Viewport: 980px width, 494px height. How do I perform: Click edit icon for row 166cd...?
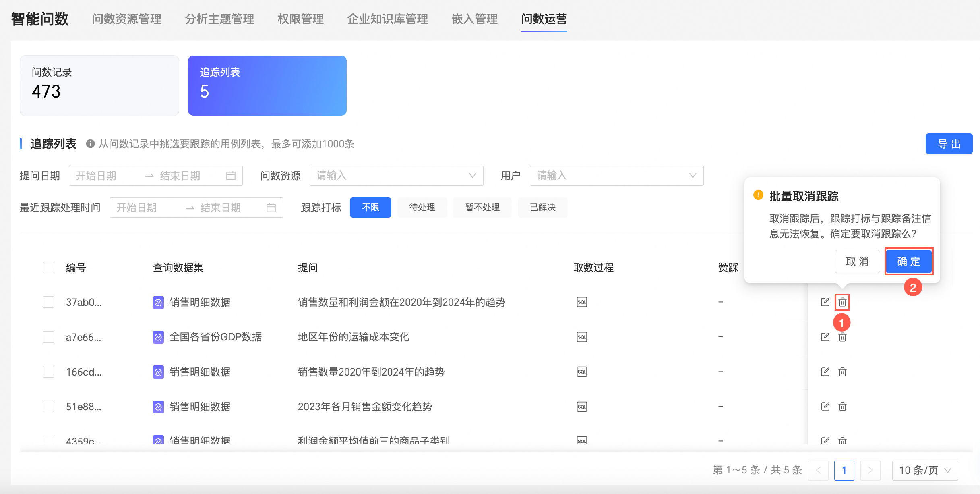(825, 372)
